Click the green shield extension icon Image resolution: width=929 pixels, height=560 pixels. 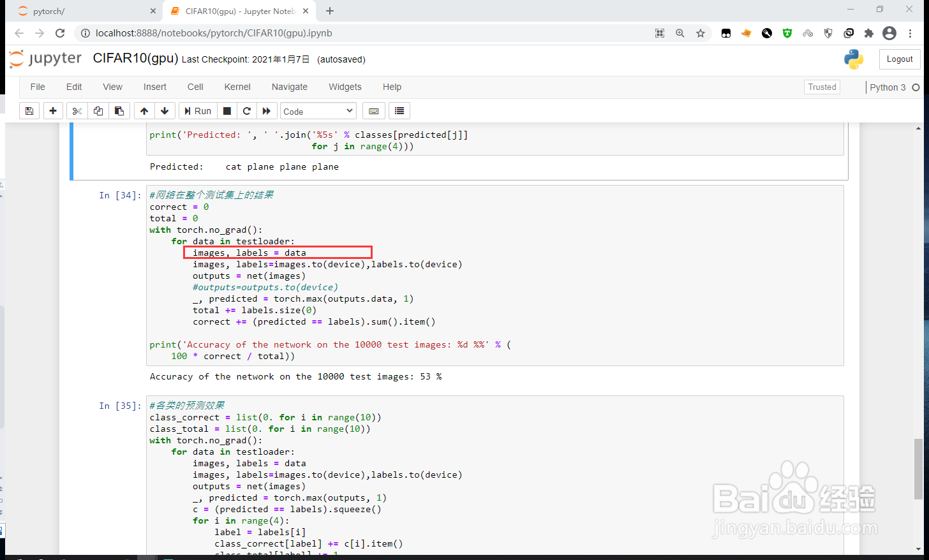tap(787, 33)
